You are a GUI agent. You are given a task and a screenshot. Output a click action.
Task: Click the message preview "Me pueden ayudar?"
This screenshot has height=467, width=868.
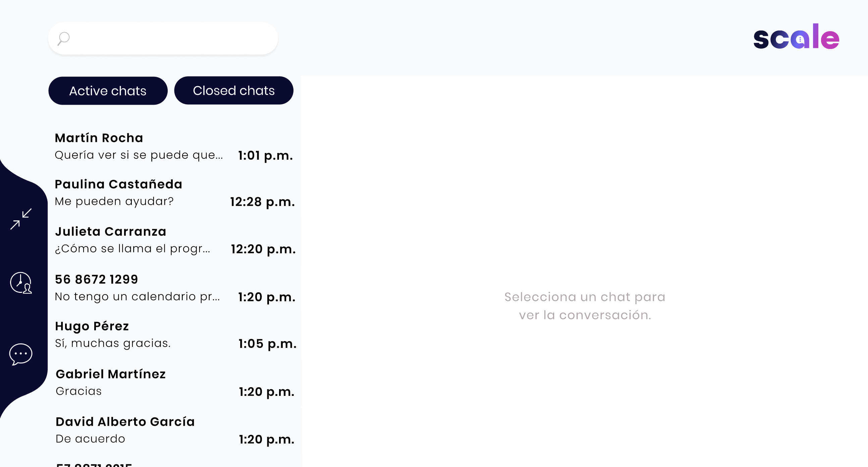(x=114, y=201)
